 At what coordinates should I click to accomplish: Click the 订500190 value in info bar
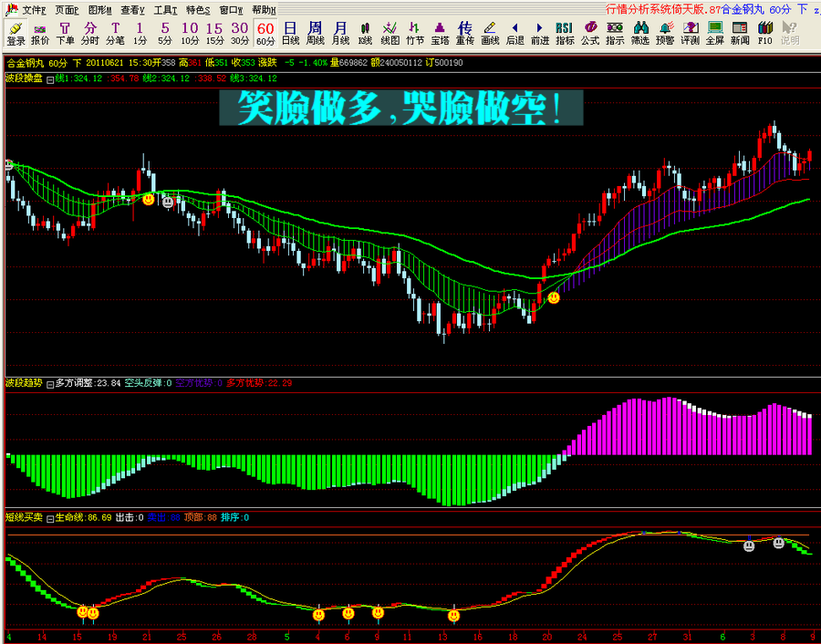tap(444, 63)
